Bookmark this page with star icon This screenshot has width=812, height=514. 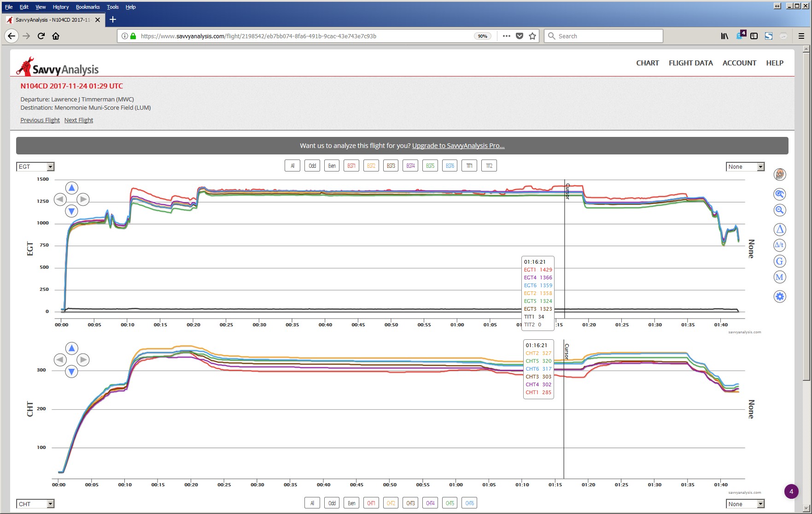(532, 36)
